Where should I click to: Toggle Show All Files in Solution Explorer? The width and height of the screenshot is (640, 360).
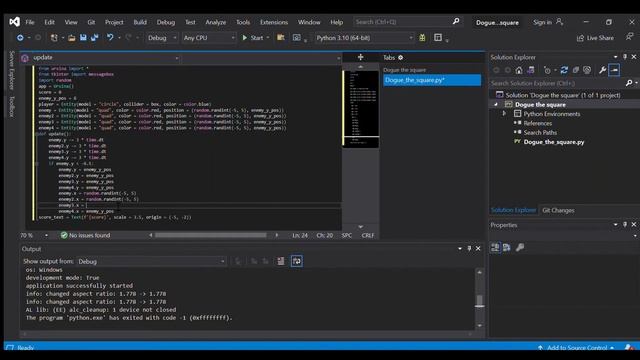click(x=587, y=70)
